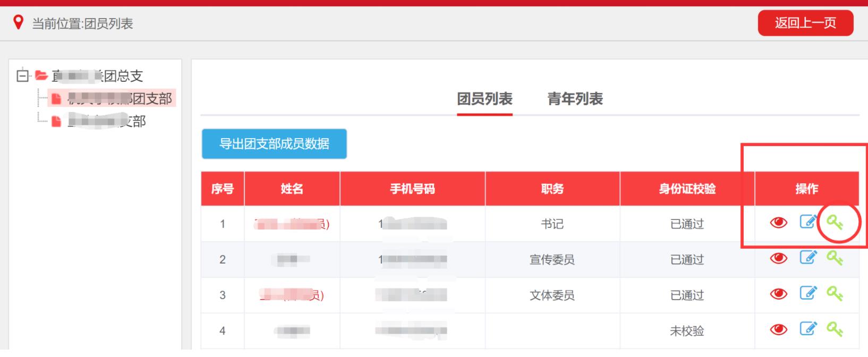
Task: Click the view eye icon in row 1
Action: (x=778, y=223)
